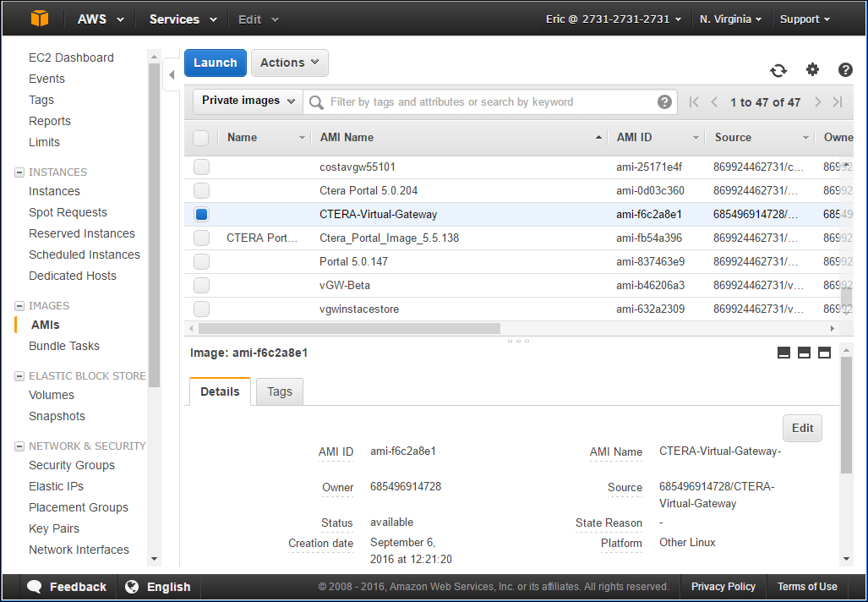Click the search magnifier icon
The image size is (868, 602).
[x=316, y=102]
